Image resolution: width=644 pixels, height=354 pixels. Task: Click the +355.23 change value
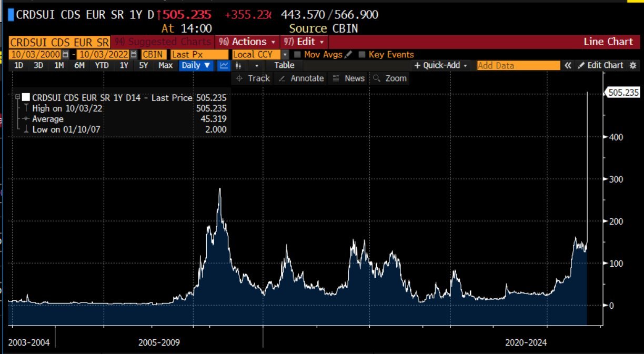[247, 15]
